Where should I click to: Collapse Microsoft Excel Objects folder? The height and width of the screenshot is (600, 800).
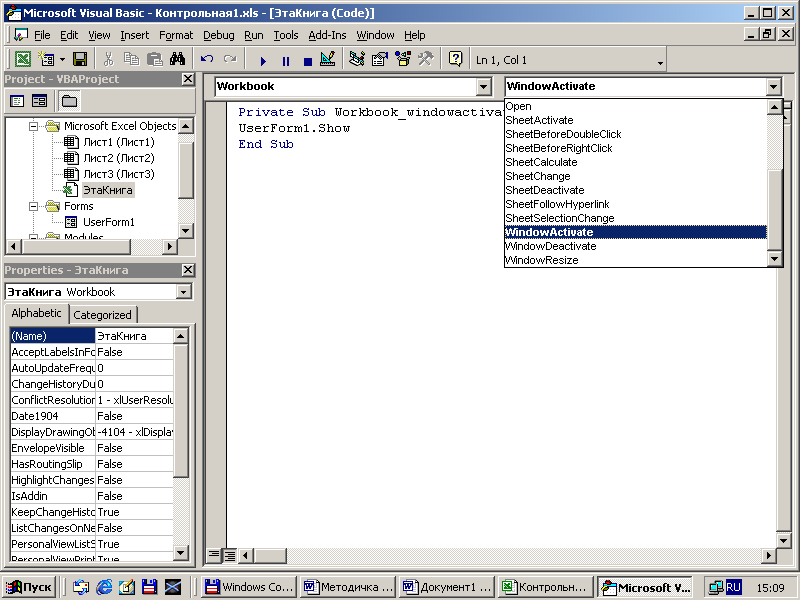[34, 126]
